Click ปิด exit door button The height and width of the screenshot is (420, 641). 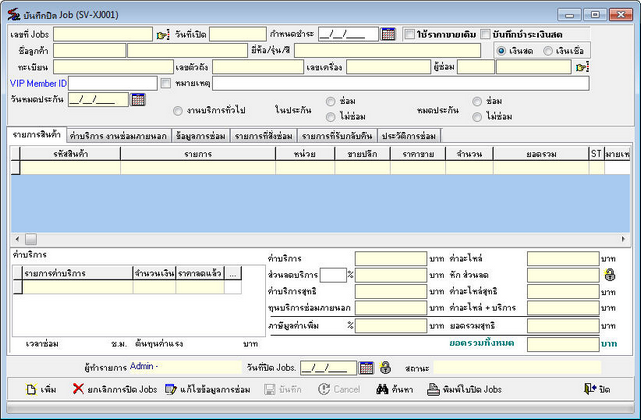597,389
